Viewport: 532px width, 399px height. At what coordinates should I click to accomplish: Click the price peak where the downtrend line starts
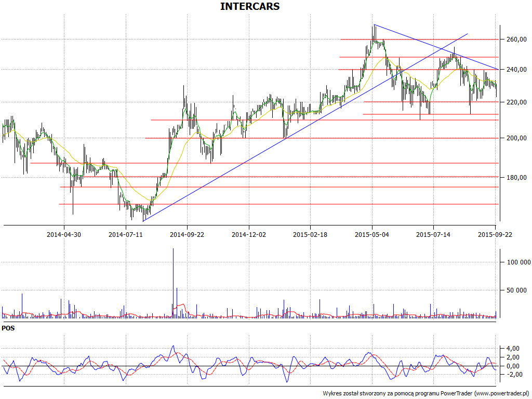click(374, 25)
